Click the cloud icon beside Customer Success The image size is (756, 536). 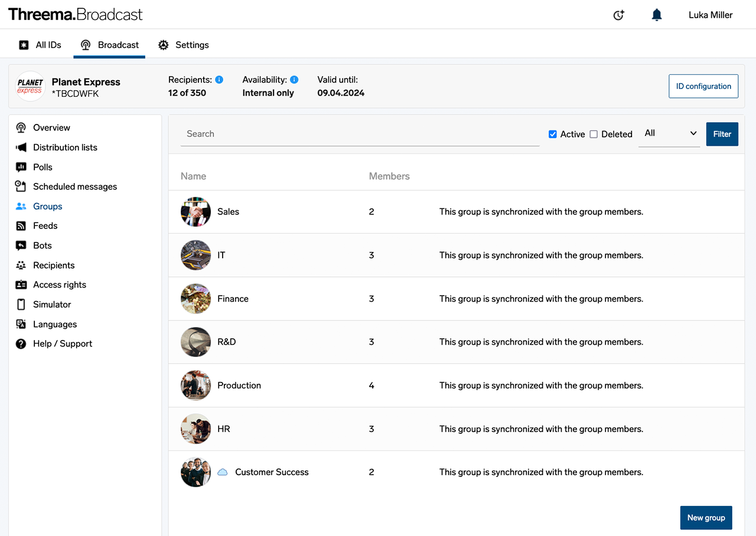(223, 472)
